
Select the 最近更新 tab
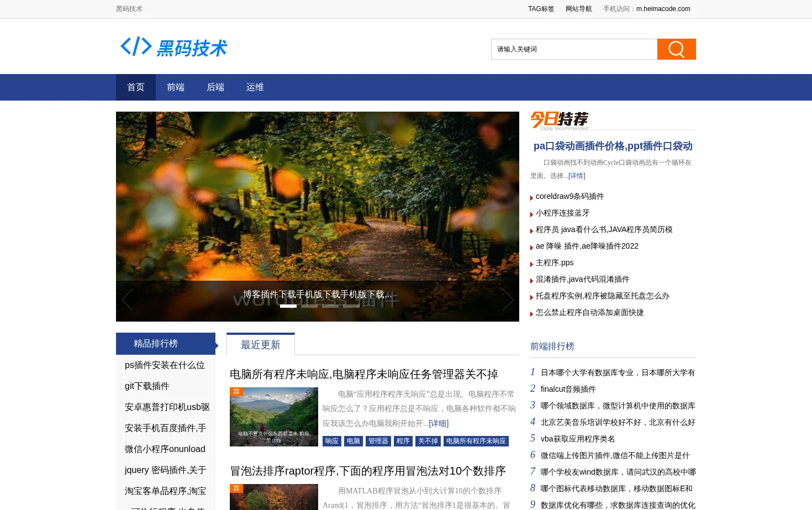coord(261,345)
